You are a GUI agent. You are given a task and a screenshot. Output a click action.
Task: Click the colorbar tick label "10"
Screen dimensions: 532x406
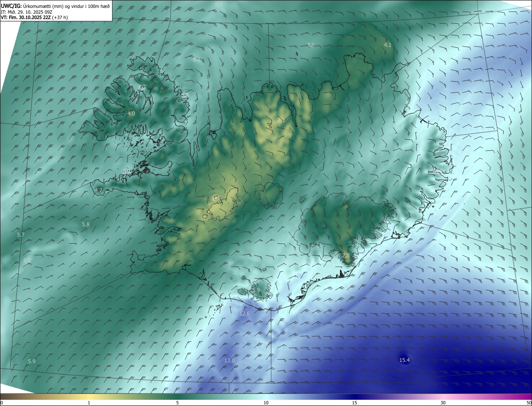coord(266,403)
